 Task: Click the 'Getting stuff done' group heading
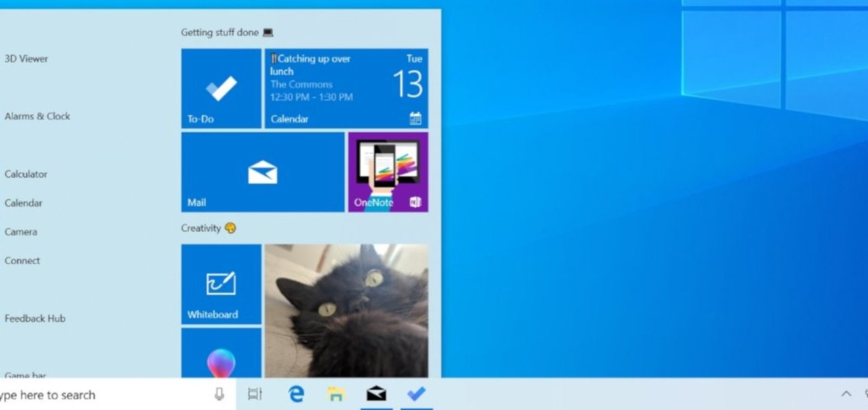coord(227,32)
